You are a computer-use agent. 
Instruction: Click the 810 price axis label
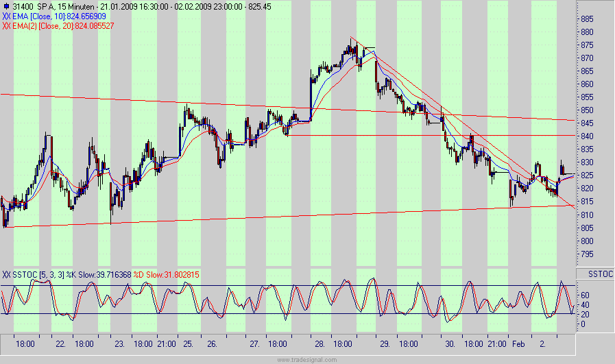click(x=587, y=215)
